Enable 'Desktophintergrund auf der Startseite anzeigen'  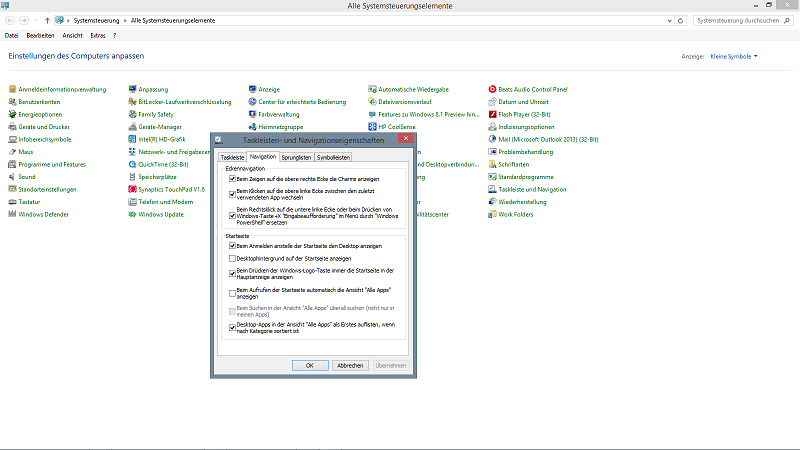point(232,258)
